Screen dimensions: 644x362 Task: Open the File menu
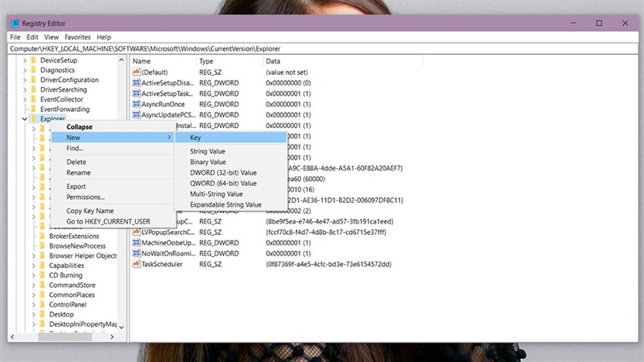pos(15,37)
